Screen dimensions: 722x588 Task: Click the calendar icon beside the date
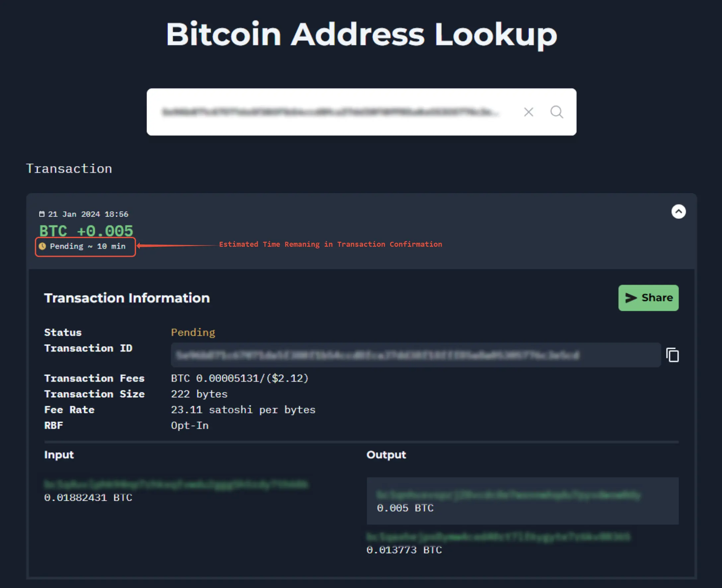point(42,214)
